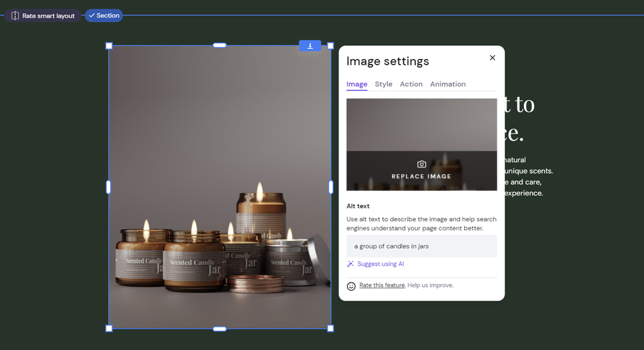Image resolution: width=644 pixels, height=350 pixels.
Task: Click the Rate smart layout icon
Action: point(15,16)
